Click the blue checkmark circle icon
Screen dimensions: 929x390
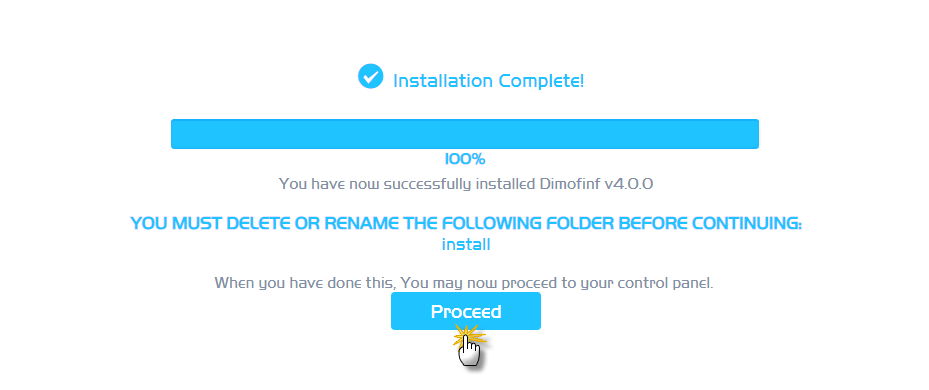[371, 76]
